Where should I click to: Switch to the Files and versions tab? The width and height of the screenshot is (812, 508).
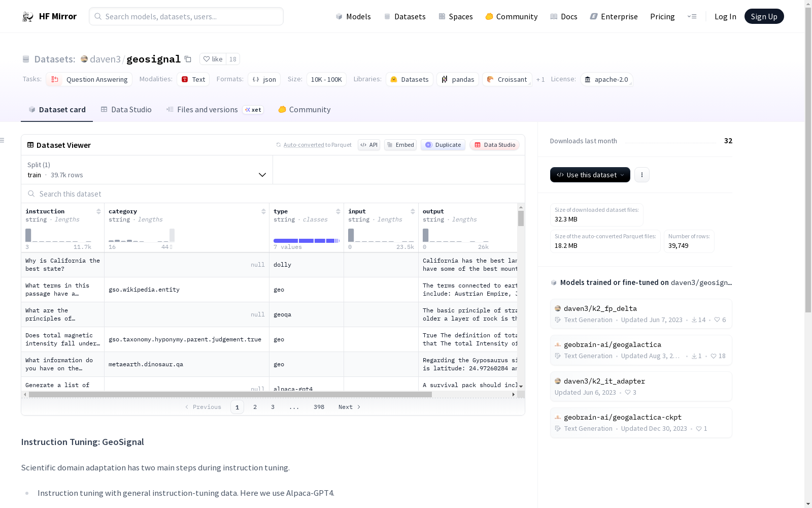point(207,110)
